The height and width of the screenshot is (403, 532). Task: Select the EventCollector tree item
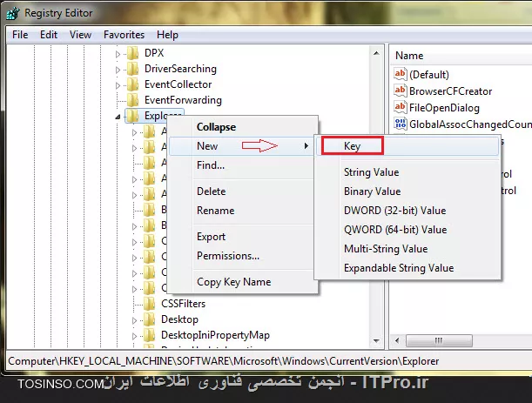point(178,84)
